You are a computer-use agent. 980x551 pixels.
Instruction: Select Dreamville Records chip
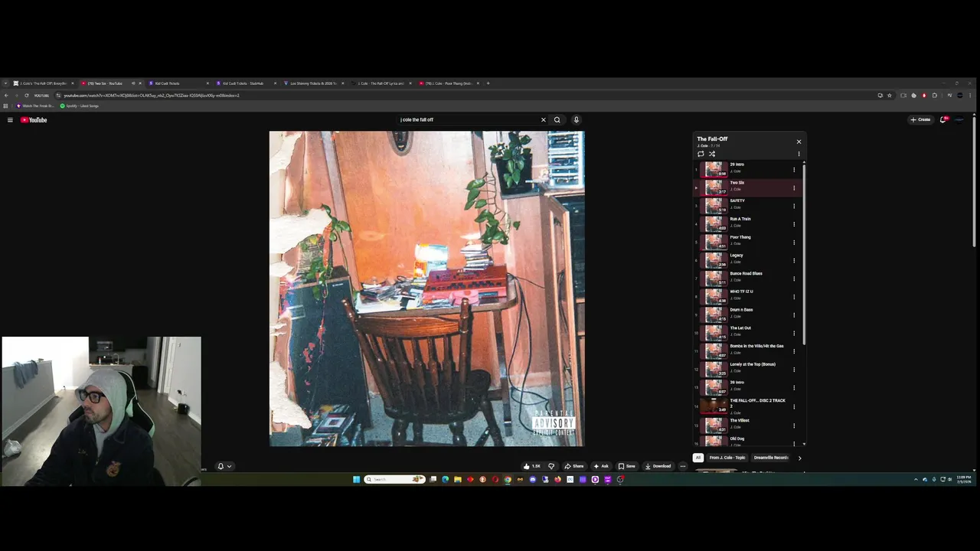pos(771,458)
